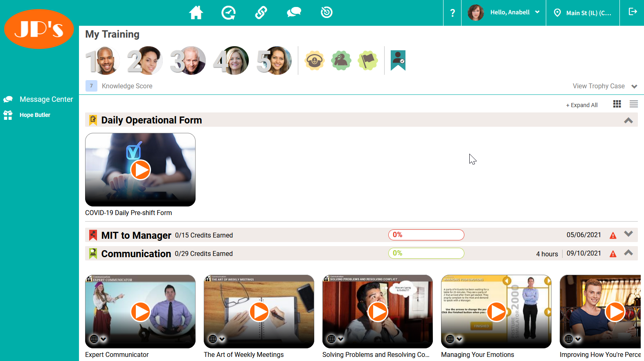Click the location pin icon
The width and height of the screenshot is (644, 361).
(557, 13)
